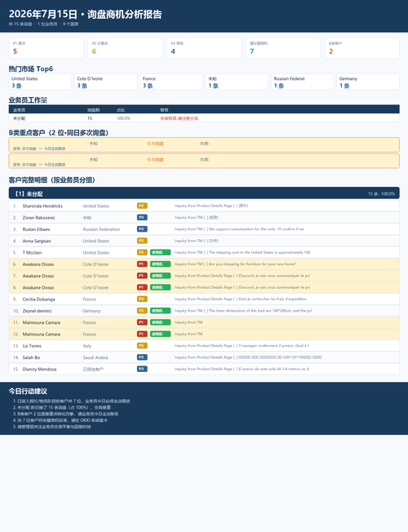
Task: Select the P1 重点 stat card showing 5
Action: (46, 48)
